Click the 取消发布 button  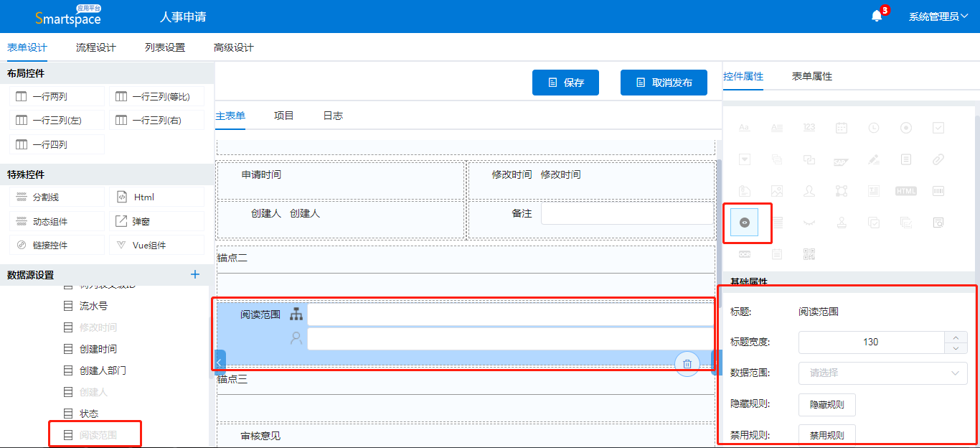coord(664,83)
